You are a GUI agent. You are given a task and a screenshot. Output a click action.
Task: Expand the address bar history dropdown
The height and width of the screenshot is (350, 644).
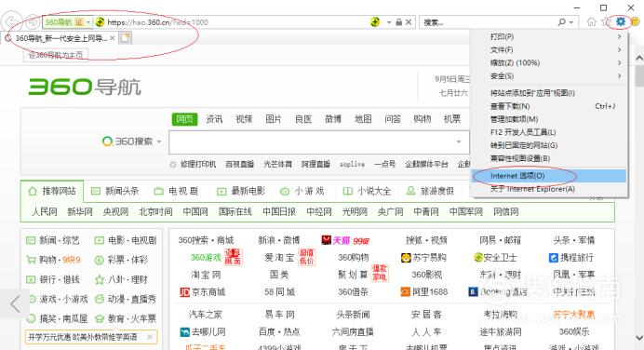click(x=388, y=22)
